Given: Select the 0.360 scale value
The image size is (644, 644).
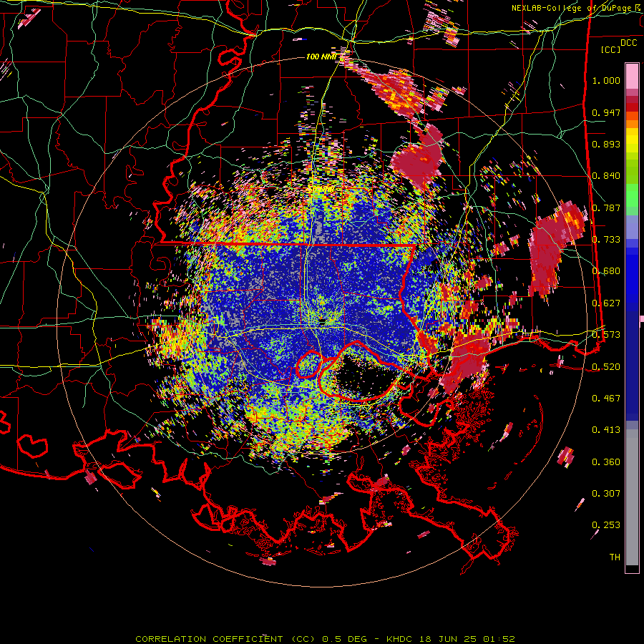Looking at the screenshot, I should [606, 462].
